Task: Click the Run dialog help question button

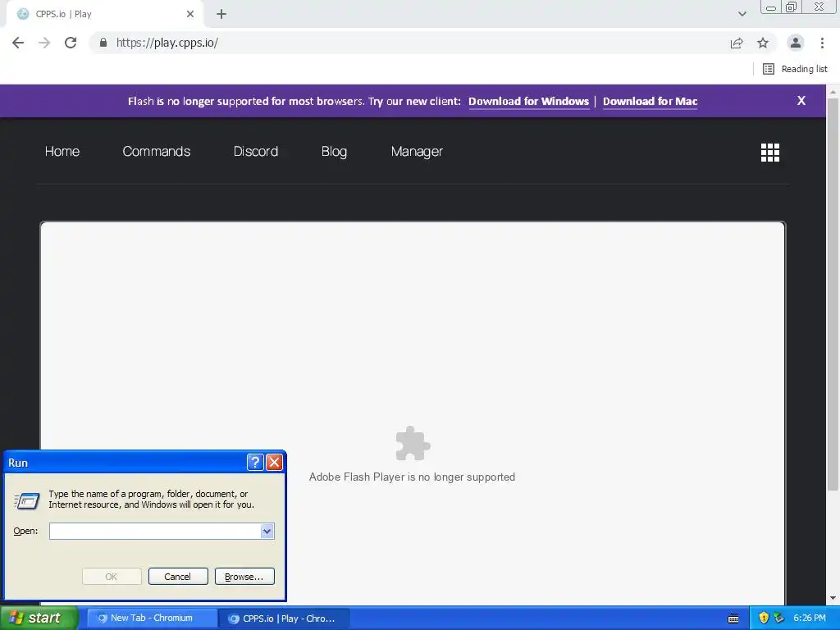Action: 255,462
